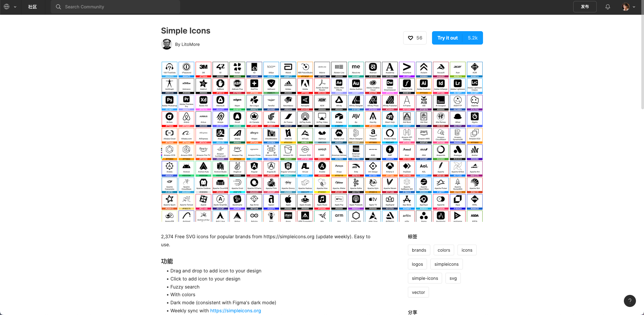The width and height of the screenshot is (644, 315).
Task: Select the icons tag
Action: pos(467,250)
